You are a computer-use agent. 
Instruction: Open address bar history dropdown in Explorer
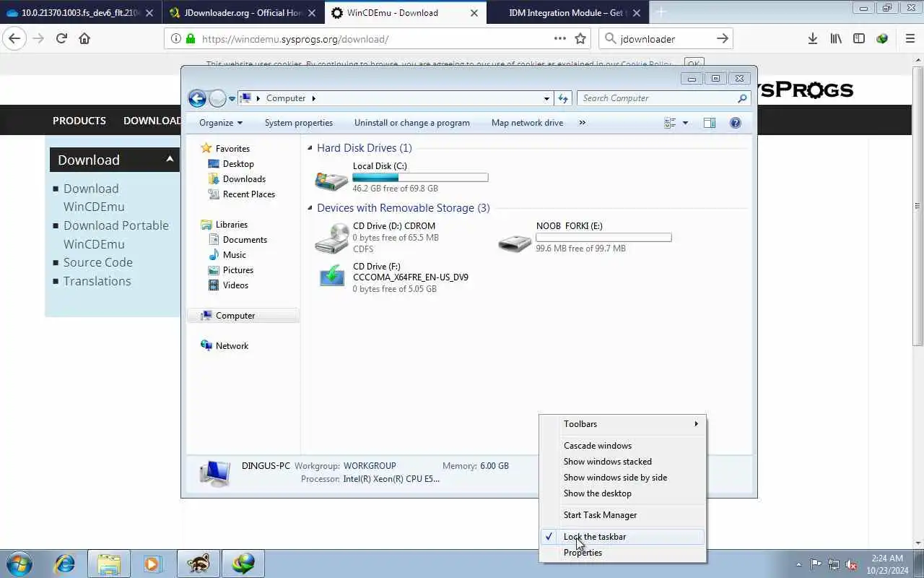546,98
